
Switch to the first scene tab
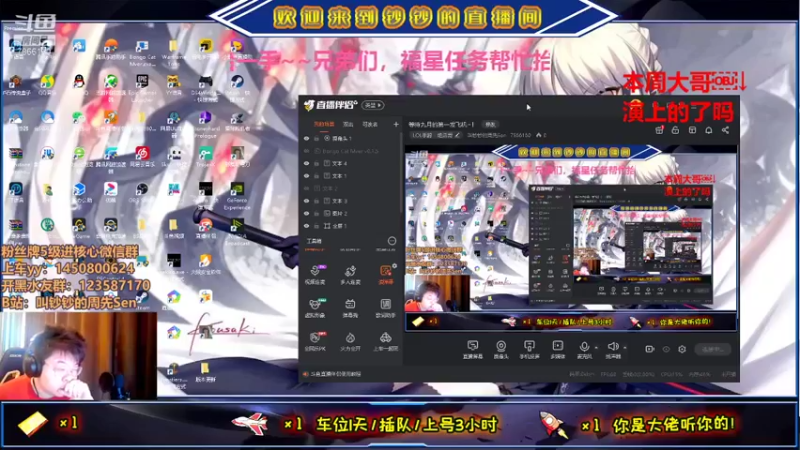[323, 124]
